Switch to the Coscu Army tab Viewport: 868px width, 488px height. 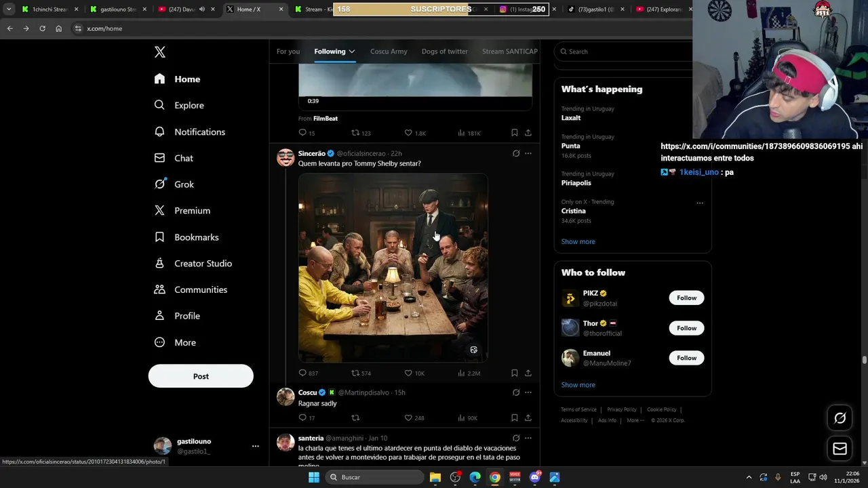tap(389, 52)
